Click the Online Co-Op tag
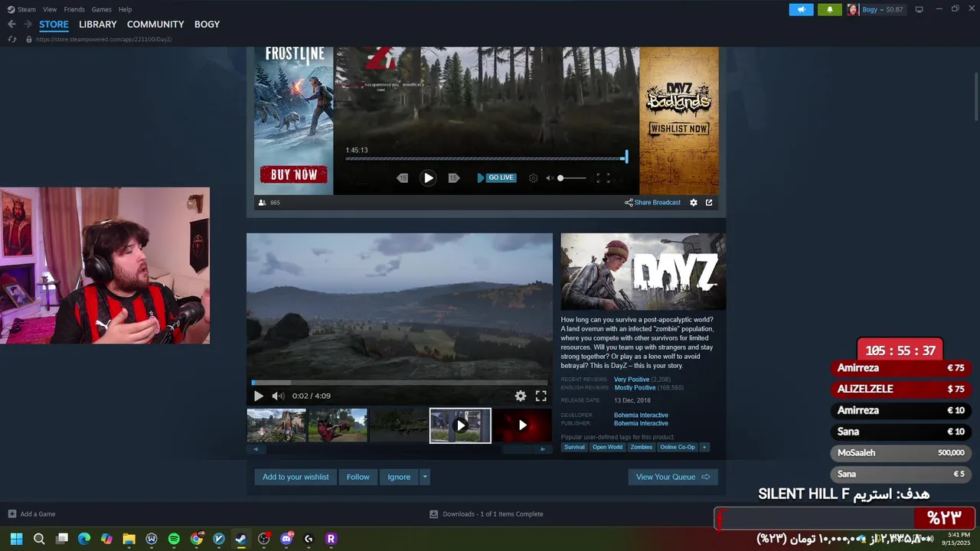The image size is (980, 551). (678, 447)
